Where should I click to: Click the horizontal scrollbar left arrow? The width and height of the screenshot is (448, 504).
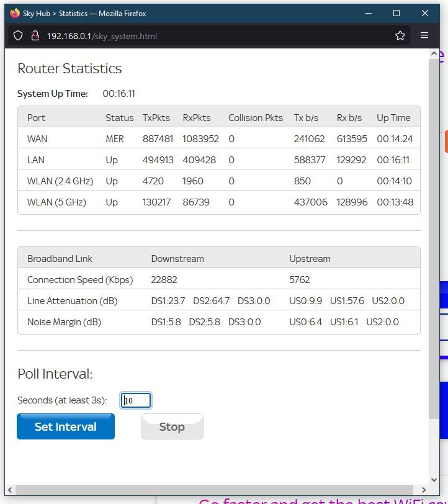(x=10, y=490)
